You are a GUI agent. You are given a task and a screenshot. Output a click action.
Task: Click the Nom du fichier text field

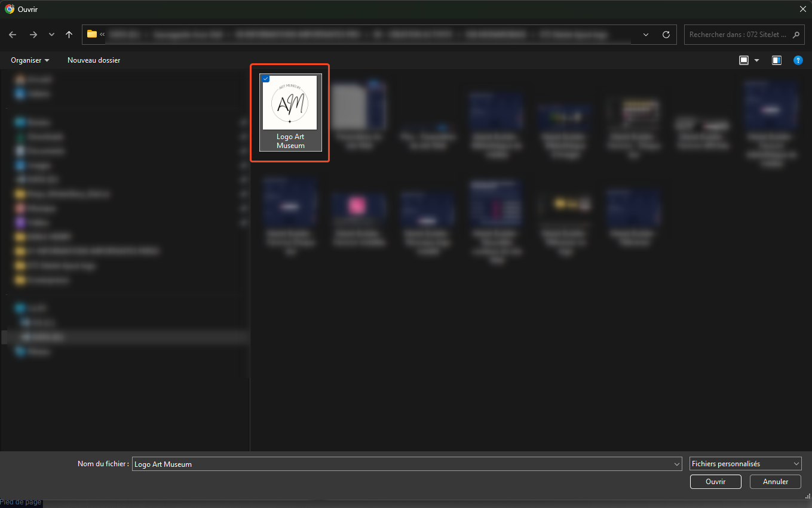point(400,464)
